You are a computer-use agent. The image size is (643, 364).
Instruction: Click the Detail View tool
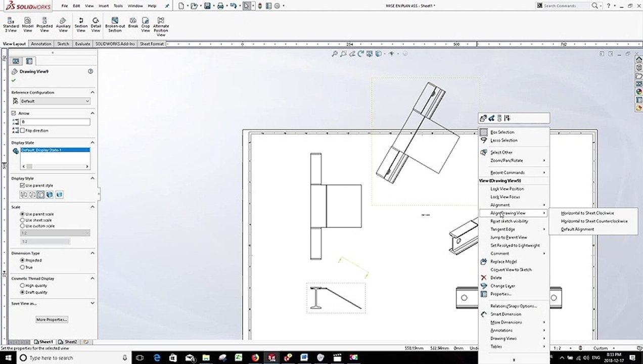coord(96,24)
